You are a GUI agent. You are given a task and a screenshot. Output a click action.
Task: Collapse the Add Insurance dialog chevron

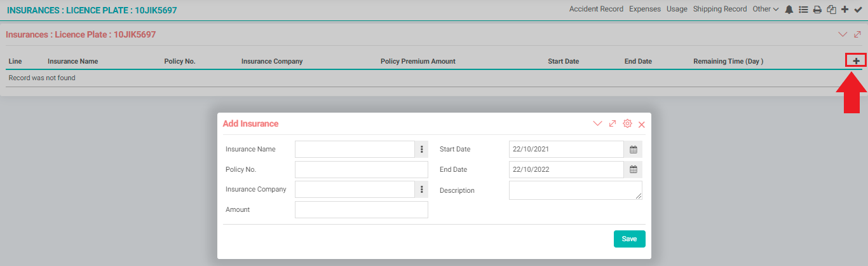coord(597,123)
